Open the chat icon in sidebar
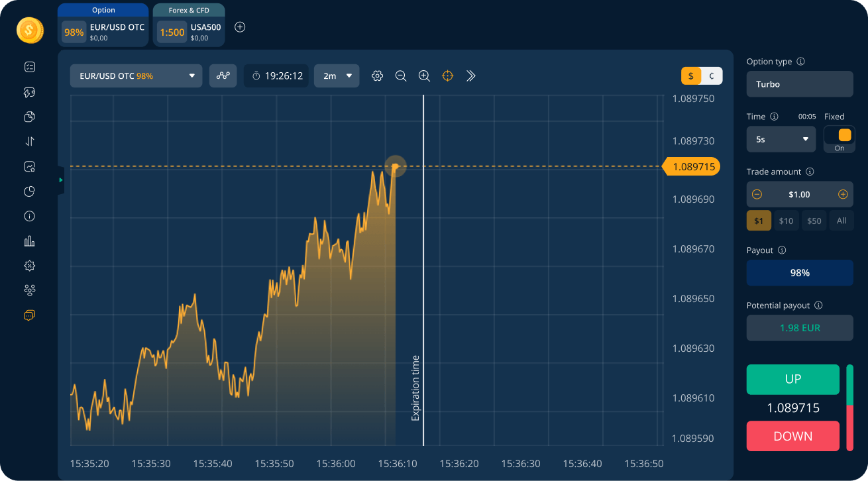This screenshot has height=481, width=868. coord(29,315)
